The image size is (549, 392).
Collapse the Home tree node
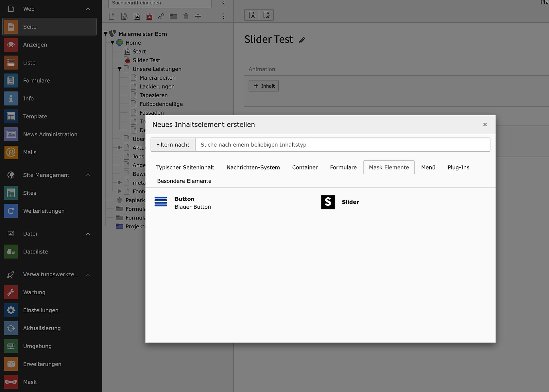112,43
